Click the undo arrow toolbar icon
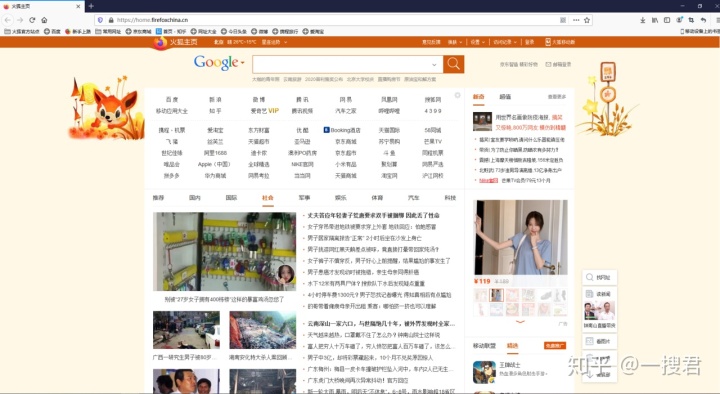This screenshot has width=720, height=394. tap(703, 20)
